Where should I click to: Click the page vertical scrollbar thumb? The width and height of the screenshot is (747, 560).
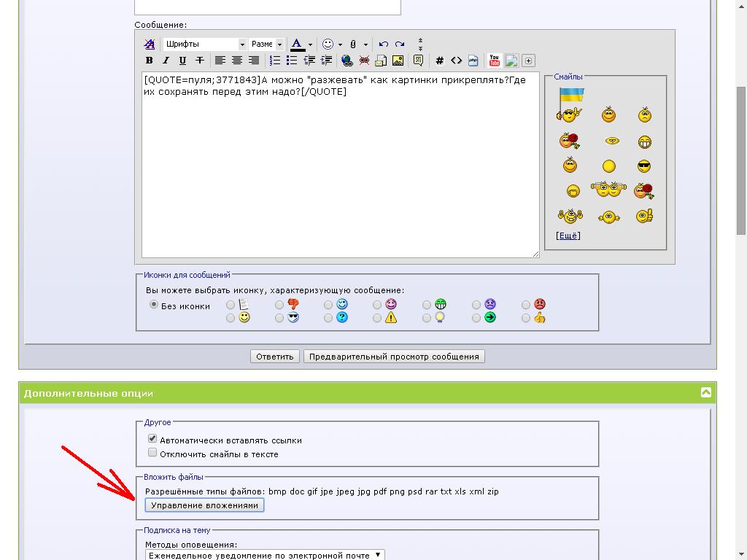point(741,160)
